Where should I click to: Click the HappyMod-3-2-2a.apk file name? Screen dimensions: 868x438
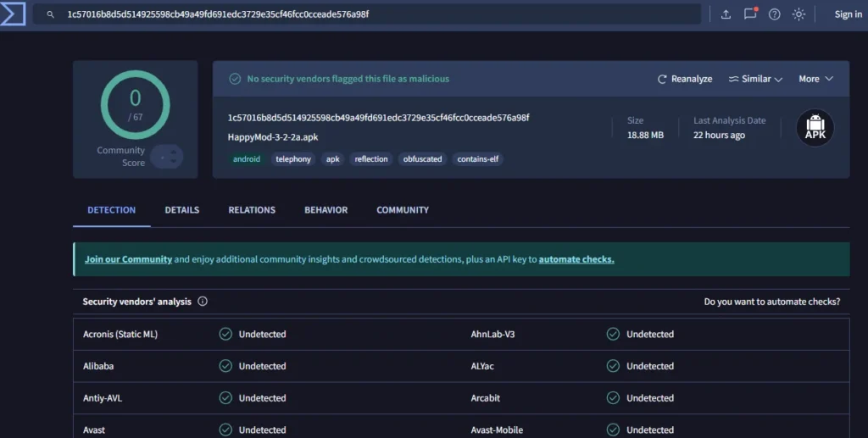(x=273, y=137)
